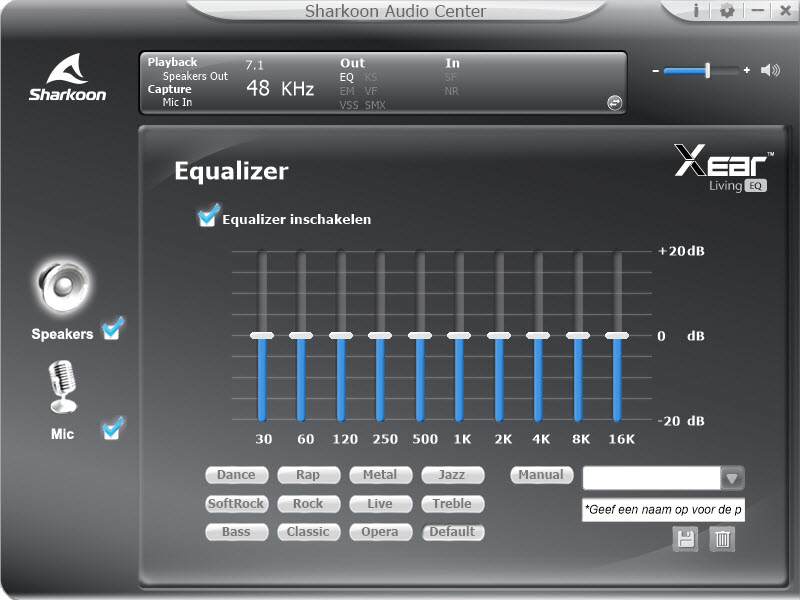The image size is (800, 600).
Task: Click the info icon in title bar
Action: 697,11
